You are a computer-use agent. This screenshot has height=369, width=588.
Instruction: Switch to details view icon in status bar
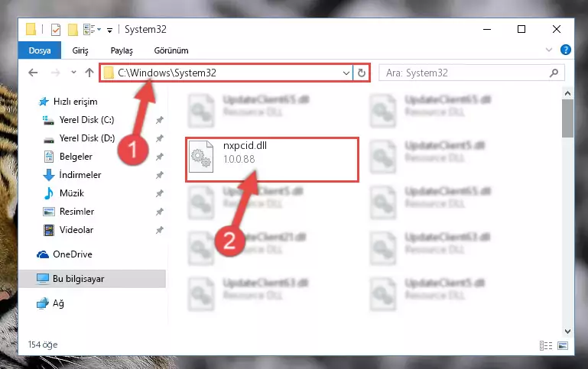click(546, 345)
